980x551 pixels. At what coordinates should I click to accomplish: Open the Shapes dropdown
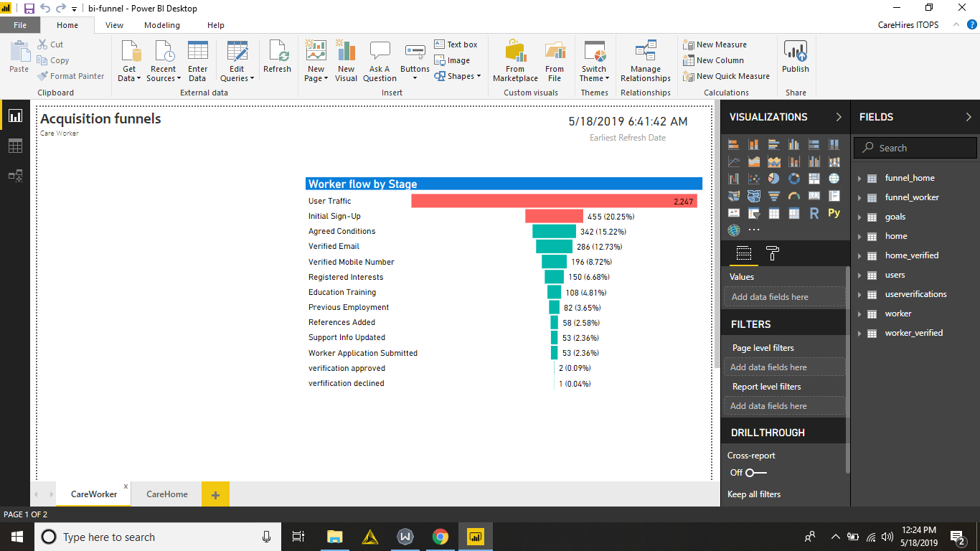(x=458, y=76)
